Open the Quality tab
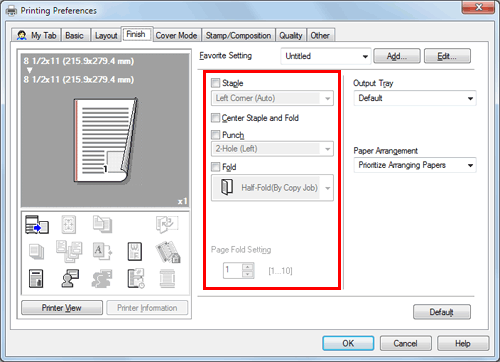 [291, 35]
